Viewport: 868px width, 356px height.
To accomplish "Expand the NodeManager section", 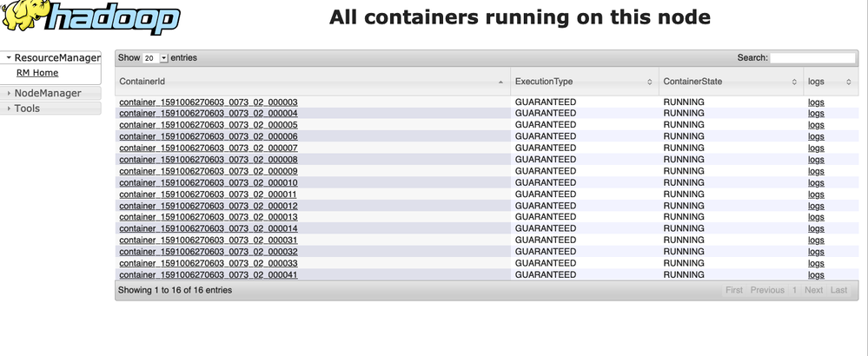I will (51, 93).
